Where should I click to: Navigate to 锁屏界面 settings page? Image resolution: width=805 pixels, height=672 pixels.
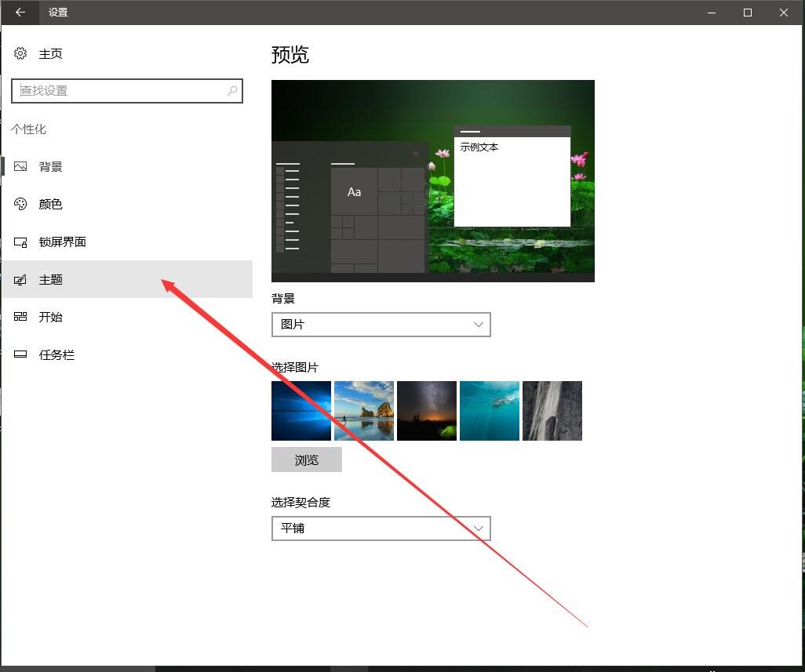[x=63, y=242]
